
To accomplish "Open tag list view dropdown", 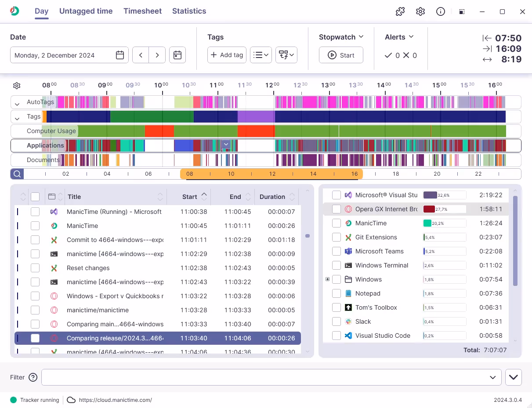I will [x=261, y=55].
